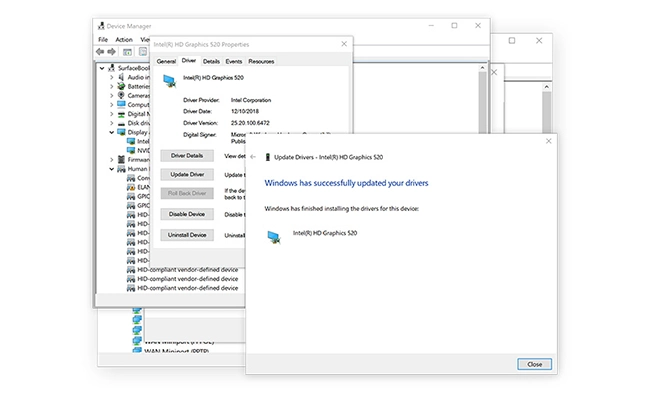Close the Update Drivers dialog with X
Screen dimensions: 650x400
click(x=548, y=141)
